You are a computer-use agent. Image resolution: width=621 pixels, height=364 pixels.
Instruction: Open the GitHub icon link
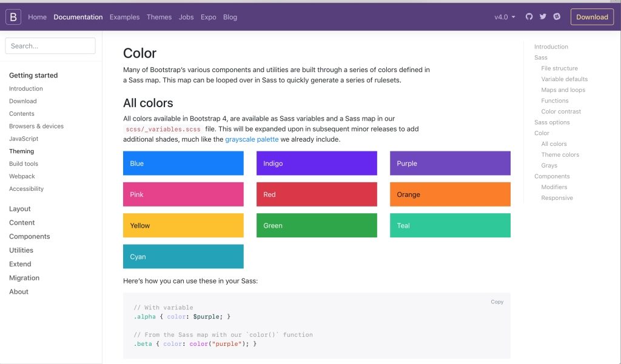click(529, 16)
